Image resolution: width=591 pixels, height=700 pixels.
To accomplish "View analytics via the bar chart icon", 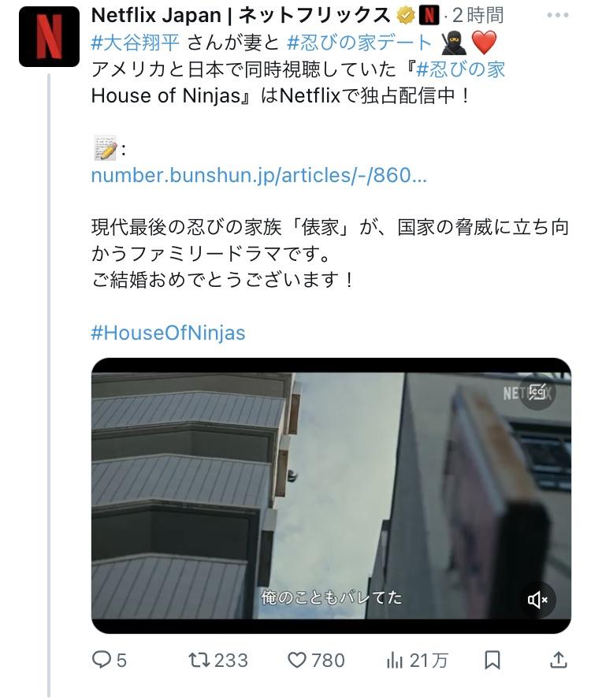I will pyautogui.click(x=395, y=661).
